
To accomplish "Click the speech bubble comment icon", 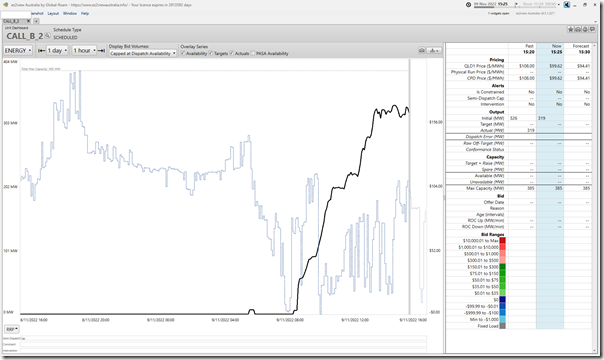I will tap(592, 29).
